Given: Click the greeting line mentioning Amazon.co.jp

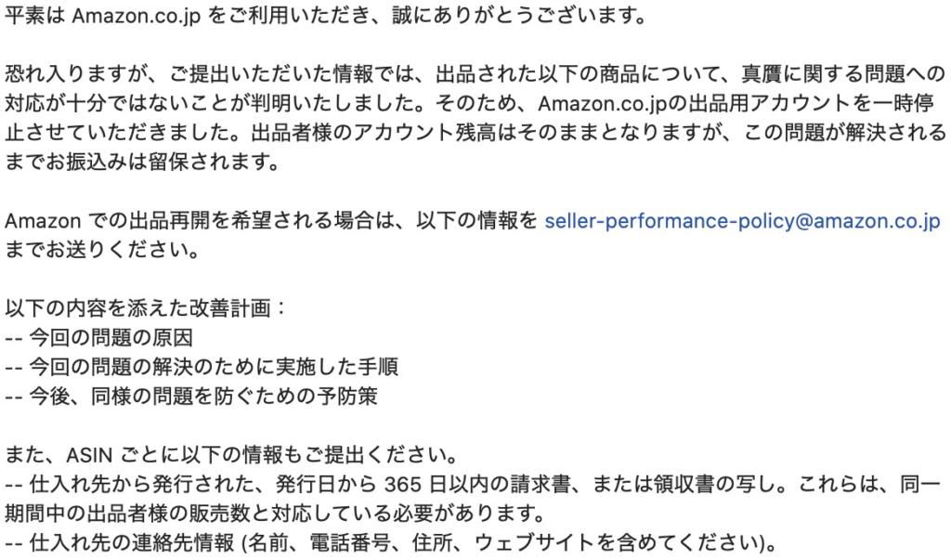Looking at the screenshot, I should tap(327, 16).
